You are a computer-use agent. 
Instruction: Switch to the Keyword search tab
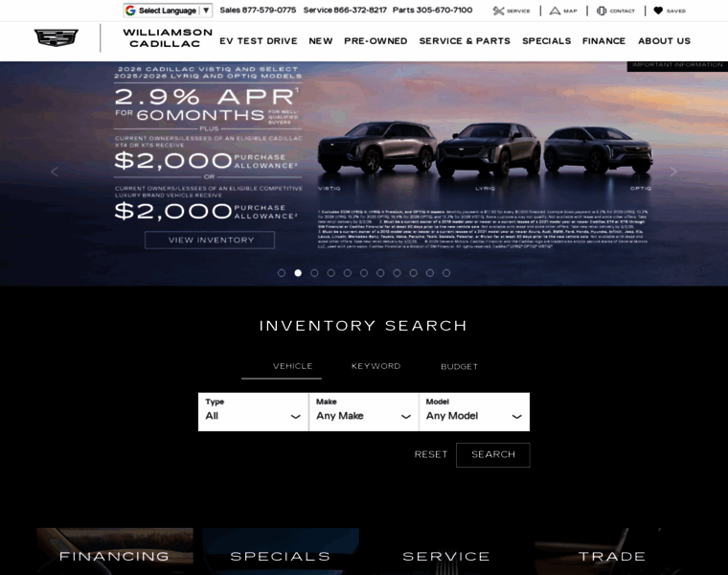coord(375,366)
